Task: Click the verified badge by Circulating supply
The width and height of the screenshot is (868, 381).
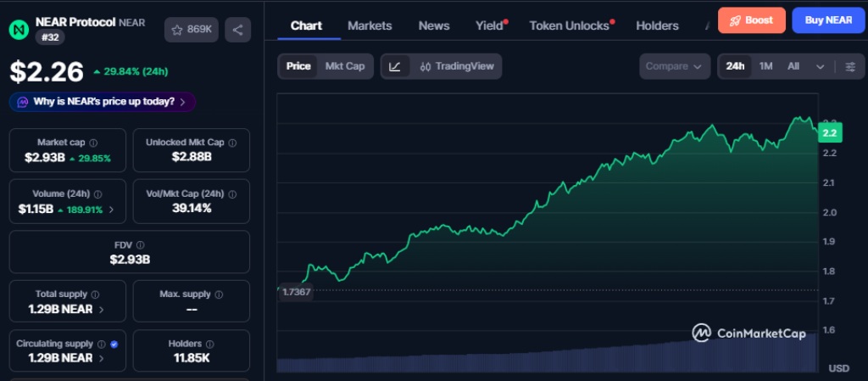Action: (x=114, y=344)
